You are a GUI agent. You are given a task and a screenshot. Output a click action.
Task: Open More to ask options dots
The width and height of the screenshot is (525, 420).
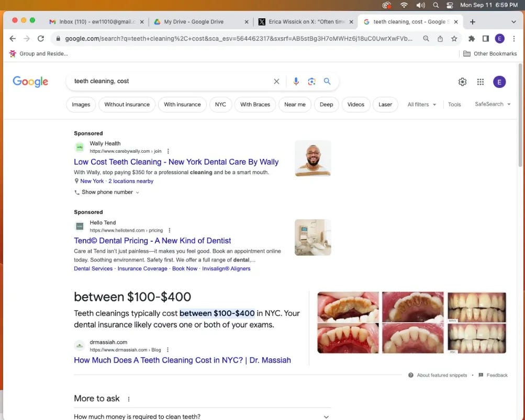[129, 399]
